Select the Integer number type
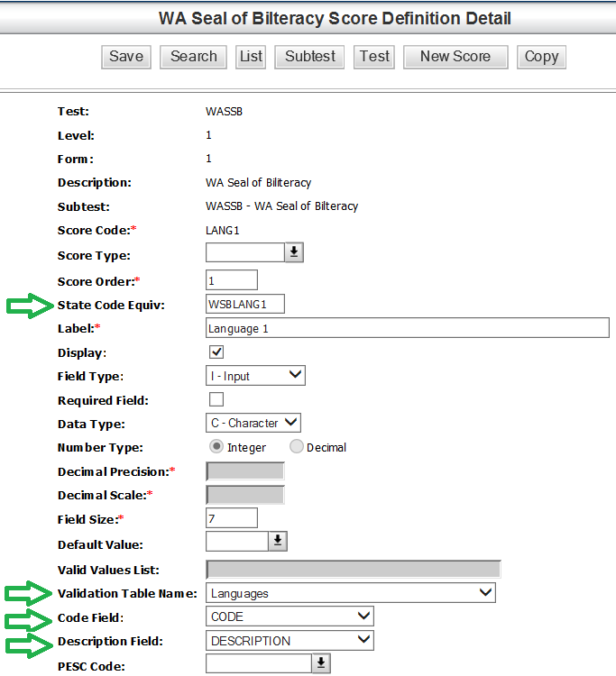Screen dimensions: 616x676 click(x=216, y=447)
